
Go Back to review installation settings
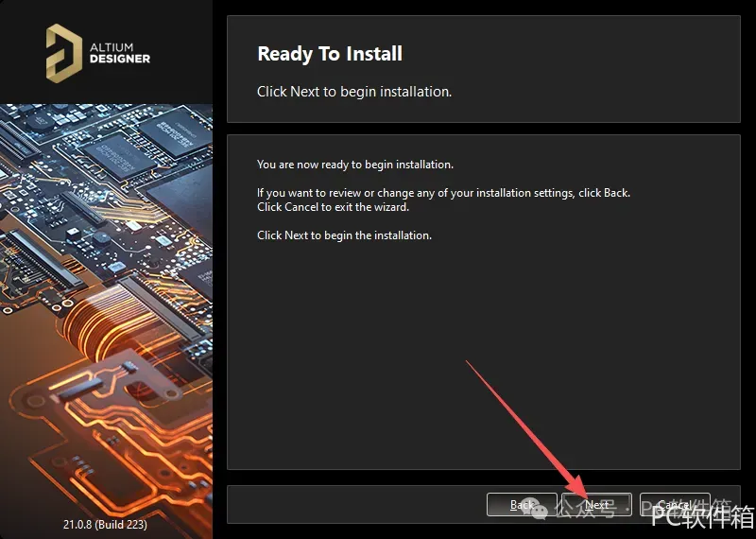point(522,505)
